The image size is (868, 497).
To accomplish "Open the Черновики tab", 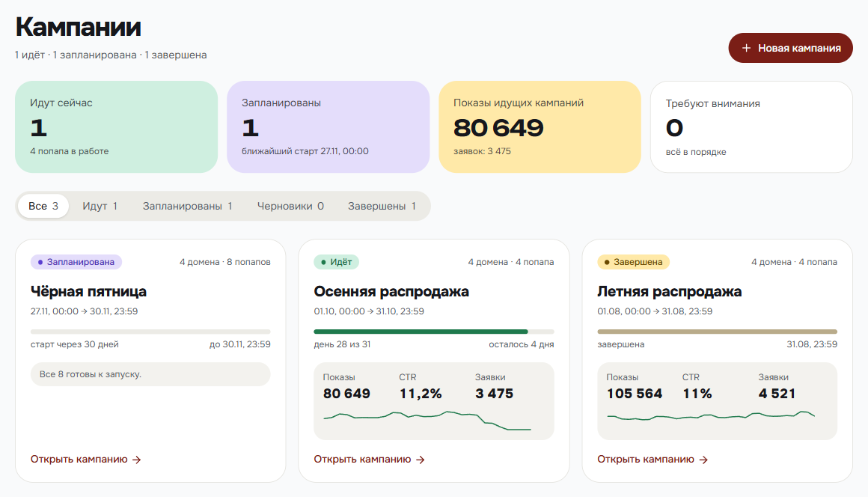I will click(290, 206).
